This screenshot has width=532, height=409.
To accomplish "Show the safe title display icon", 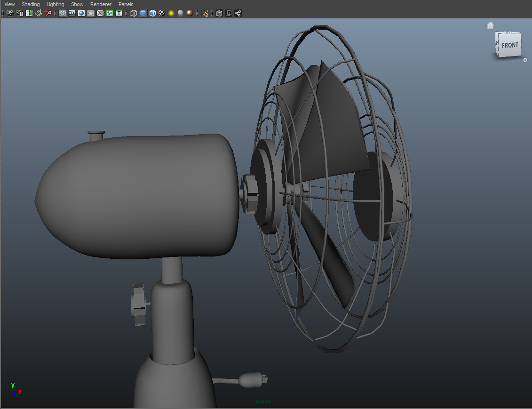I will tap(119, 13).
